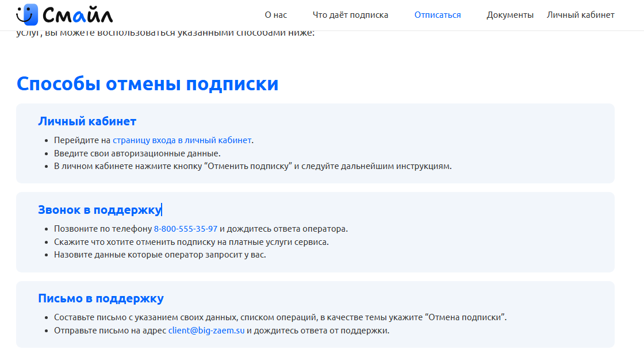Image resolution: width=644 pixels, height=361 pixels.
Task: Click «Назовите данные которые оператор запросит» line
Action: pos(160,255)
